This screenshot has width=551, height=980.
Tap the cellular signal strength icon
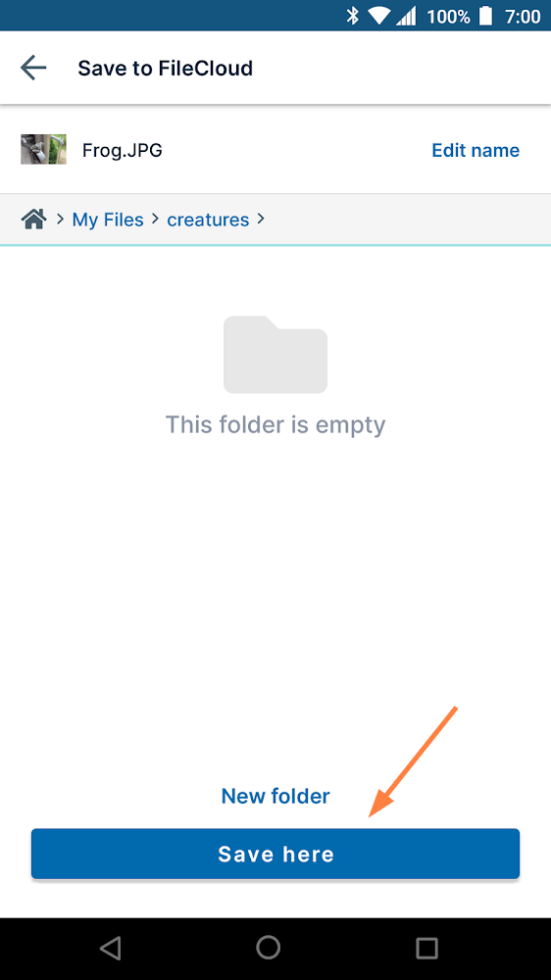point(406,17)
